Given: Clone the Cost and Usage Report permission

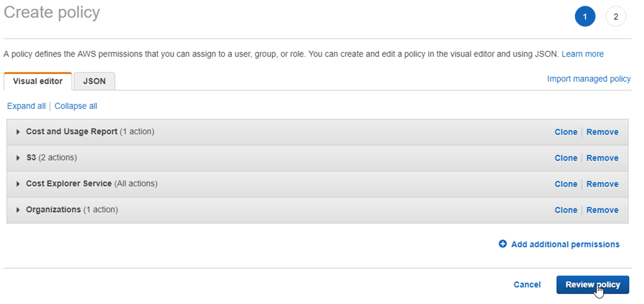Looking at the screenshot, I should (565, 132).
